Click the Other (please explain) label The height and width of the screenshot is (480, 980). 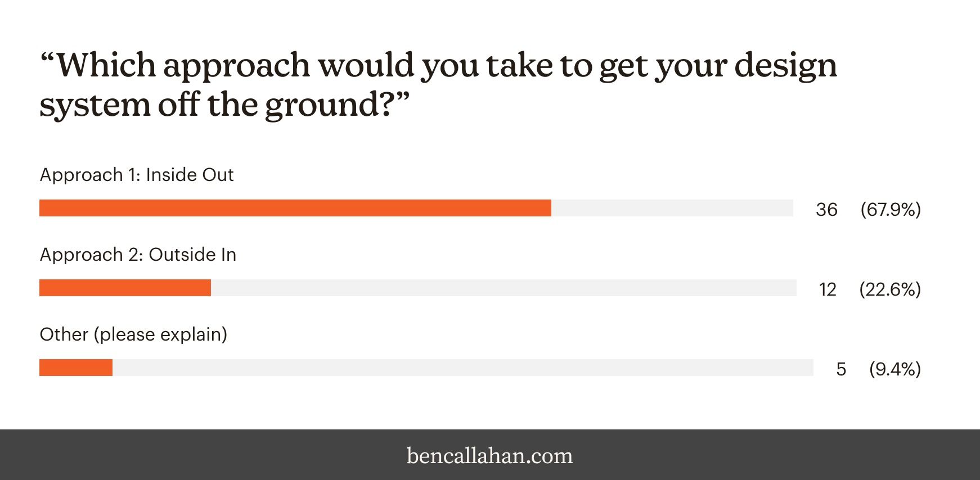(x=133, y=334)
